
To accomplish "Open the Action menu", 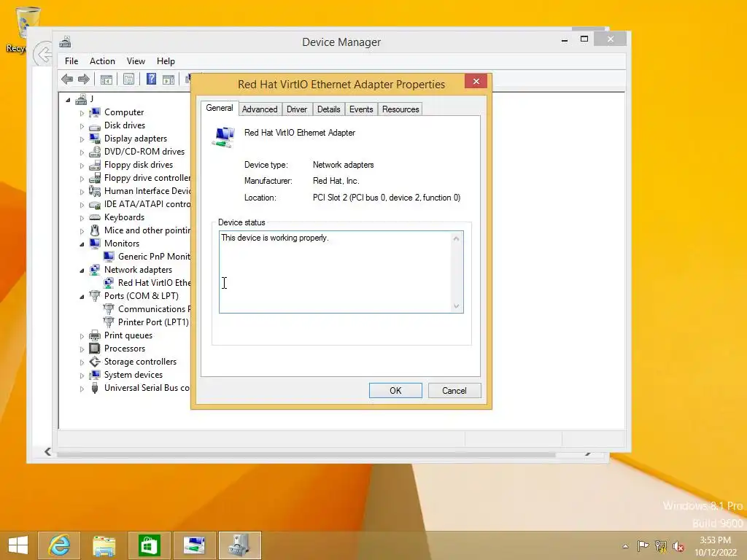I will [x=102, y=61].
